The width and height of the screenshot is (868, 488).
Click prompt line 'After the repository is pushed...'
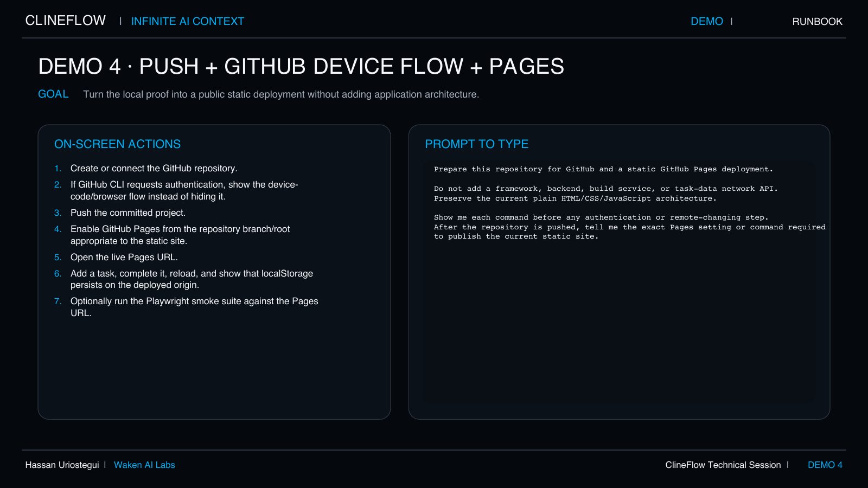629,227
